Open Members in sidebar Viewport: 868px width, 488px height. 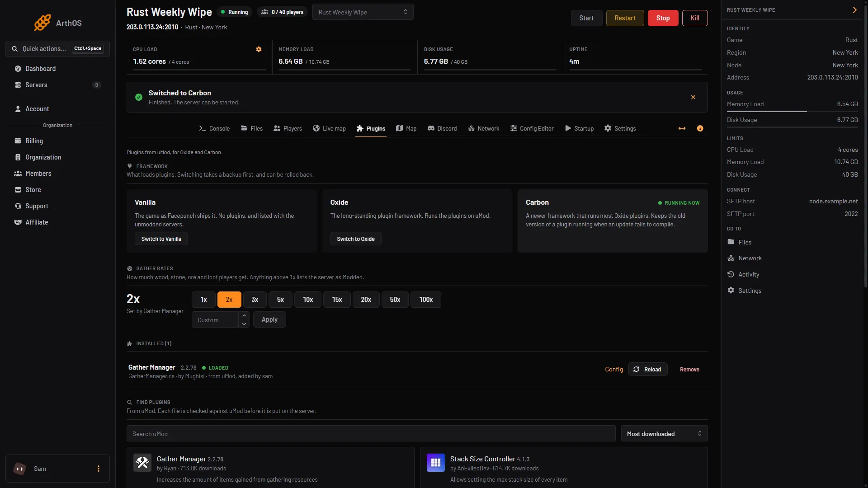coord(57,174)
